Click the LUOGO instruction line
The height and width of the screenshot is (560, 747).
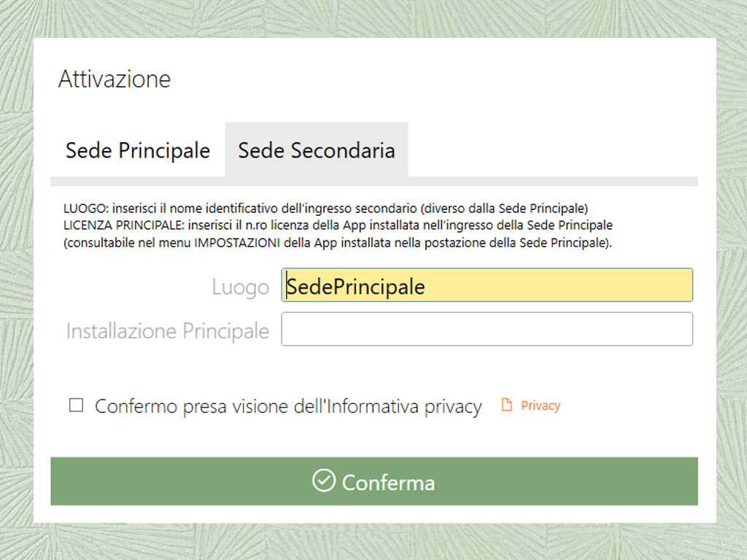pyautogui.click(x=326, y=209)
